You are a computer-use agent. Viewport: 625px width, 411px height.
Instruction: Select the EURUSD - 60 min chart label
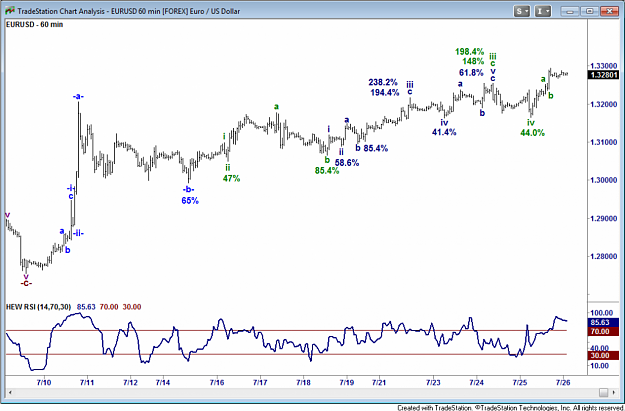(x=35, y=24)
